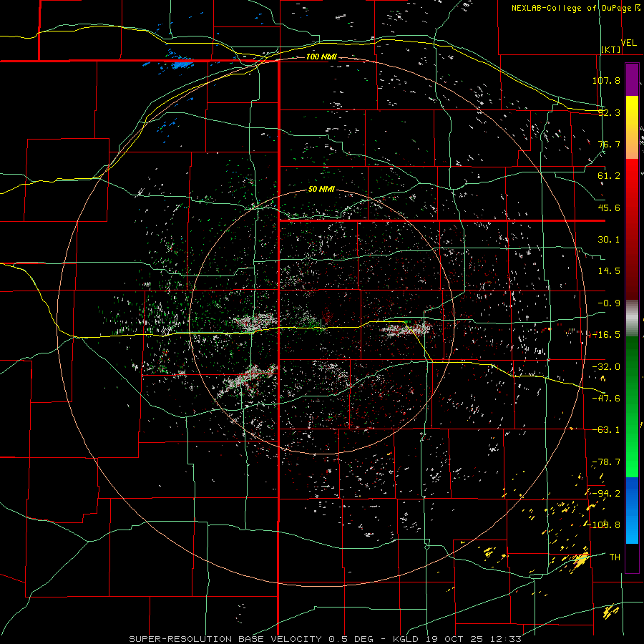Click the -63.1 velocity scale value
Image resolution: width=644 pixels, height=644 pixels.
[606, 430]
